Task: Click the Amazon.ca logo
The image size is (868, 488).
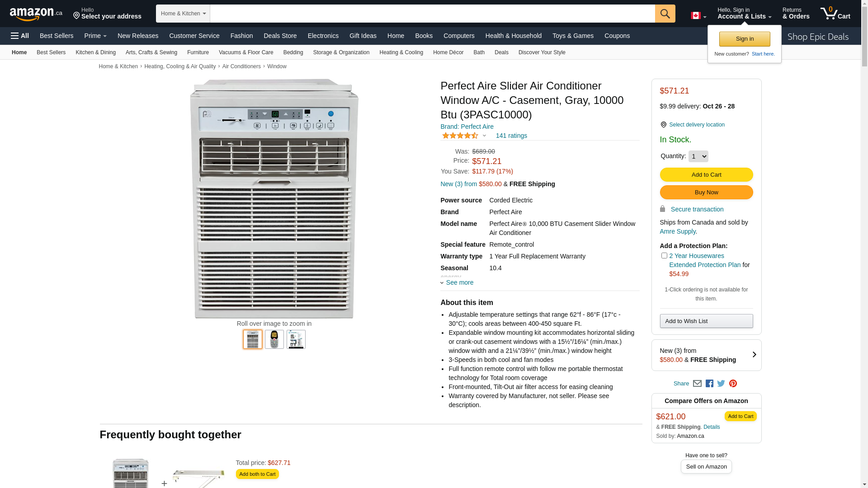Action: point(36,14)
